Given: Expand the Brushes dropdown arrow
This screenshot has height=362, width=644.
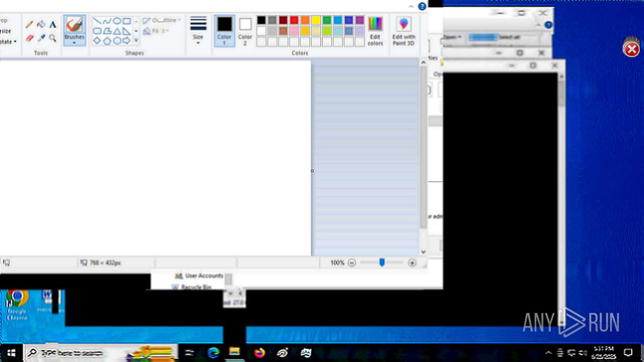Looking at the screenshot, I should pyautogui.click(x=74, y=43).
